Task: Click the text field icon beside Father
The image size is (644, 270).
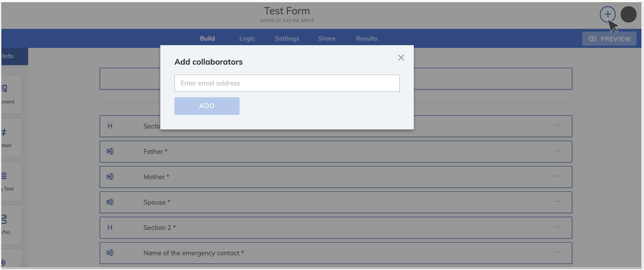Action: [x=110, y=152]
